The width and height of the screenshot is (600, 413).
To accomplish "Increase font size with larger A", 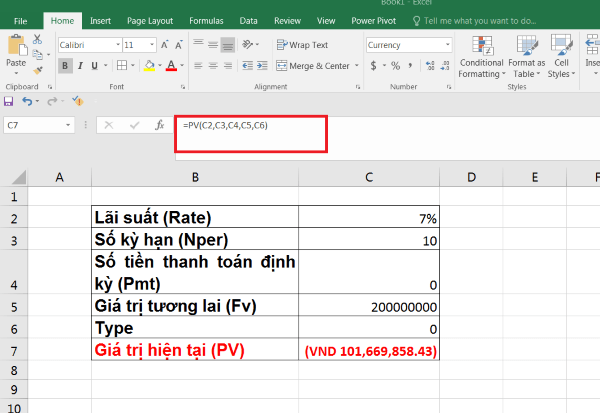I will [x=165, y=45].
